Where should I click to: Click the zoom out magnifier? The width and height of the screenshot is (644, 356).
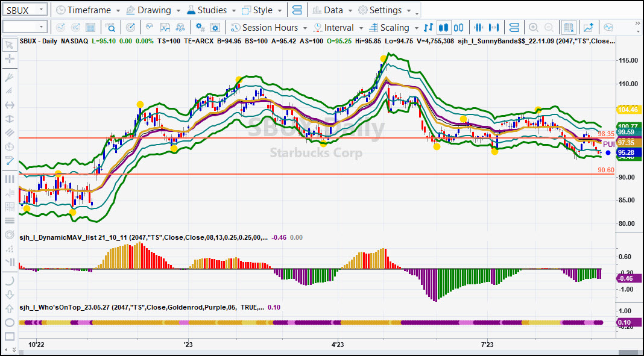tap(549, 28)
